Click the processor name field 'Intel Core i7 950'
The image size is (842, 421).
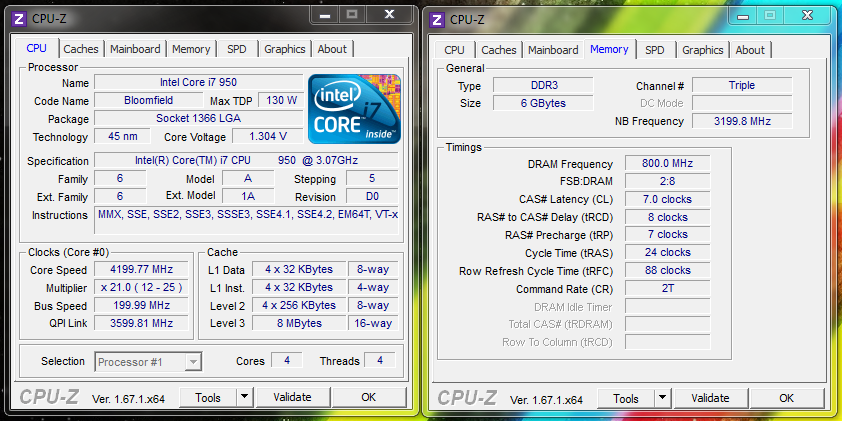pos(198,82)
